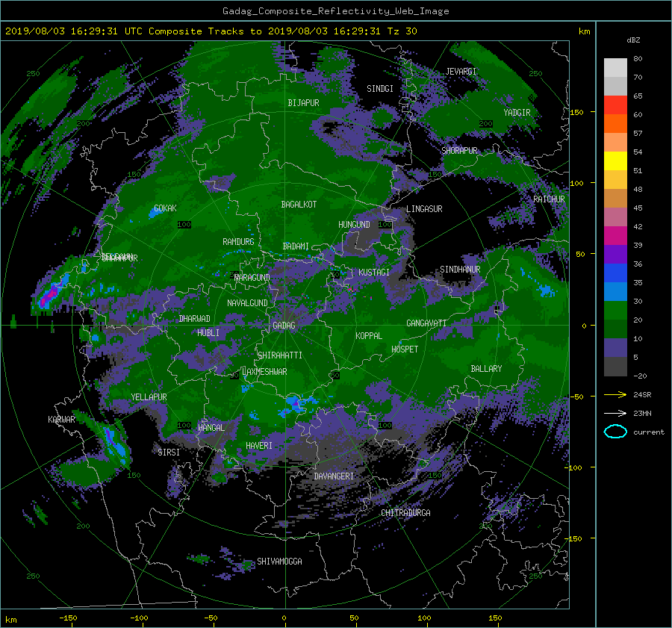Click the '23MN' legend text
Viewport: 672px width, 628px height.
coord(642,413)
